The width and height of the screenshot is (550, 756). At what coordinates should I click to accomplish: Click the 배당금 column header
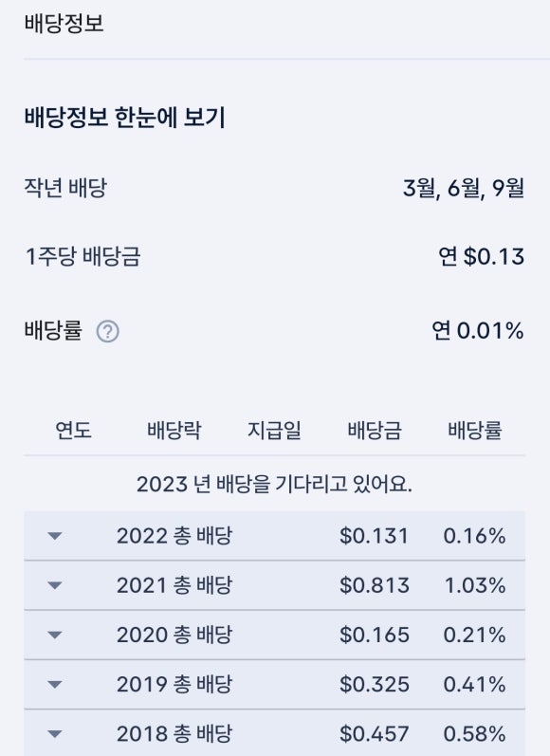click(x=375, y=430)
